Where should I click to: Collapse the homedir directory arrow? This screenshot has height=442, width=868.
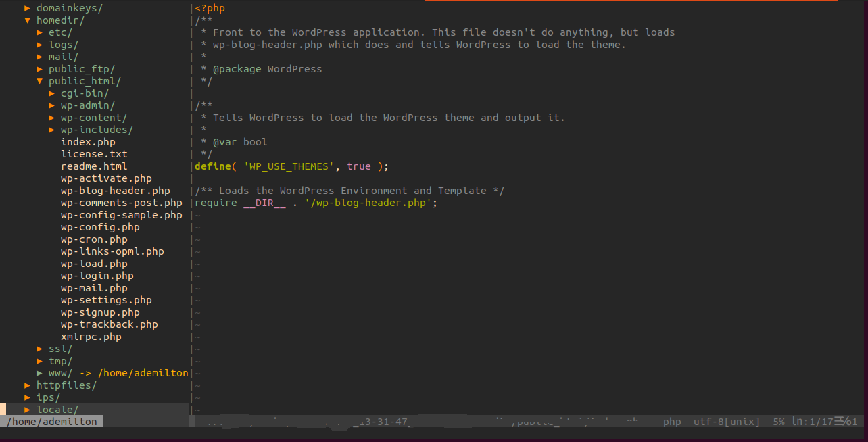pyautogui.click(x=28, y=20)
